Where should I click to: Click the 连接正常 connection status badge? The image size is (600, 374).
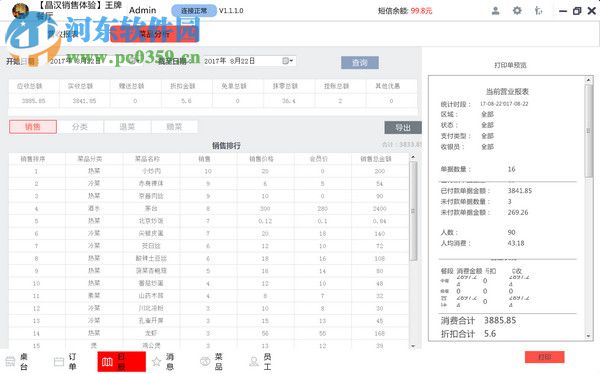pos(194,11)
